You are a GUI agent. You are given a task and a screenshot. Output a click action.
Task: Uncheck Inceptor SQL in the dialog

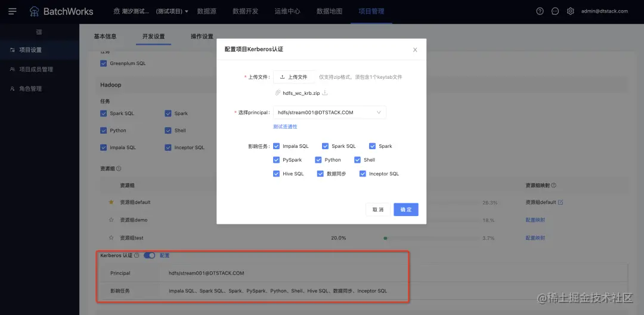[x=363, y=174]
